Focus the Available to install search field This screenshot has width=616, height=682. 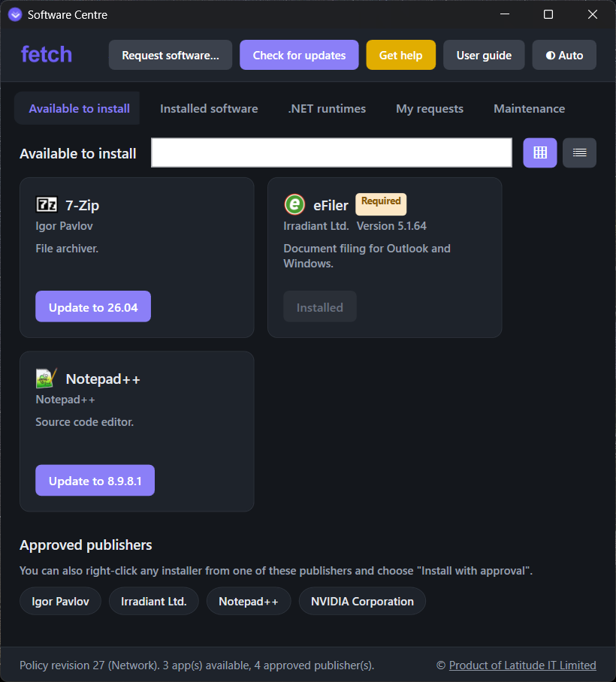(331, 152)
